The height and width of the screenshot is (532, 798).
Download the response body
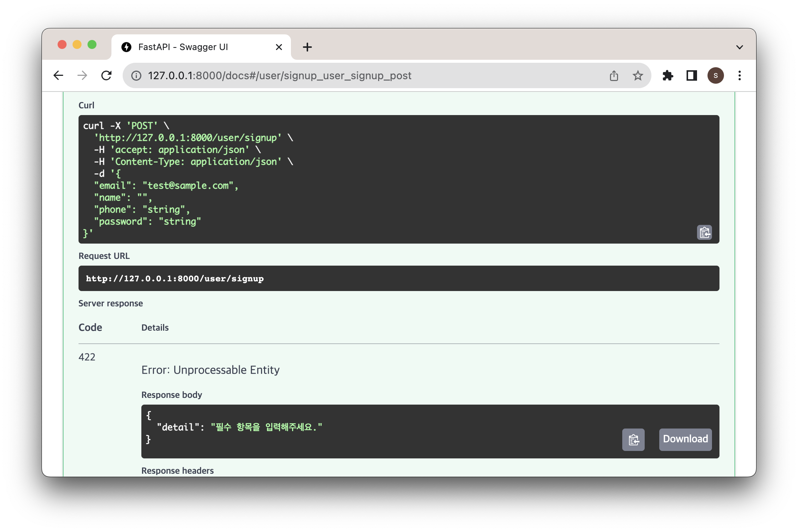(685, 439)
